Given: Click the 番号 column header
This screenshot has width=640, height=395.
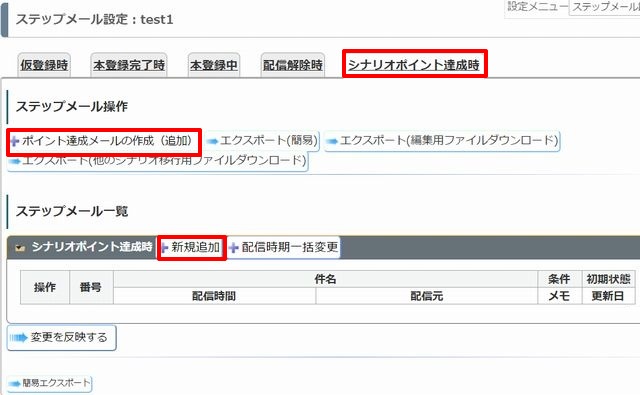Looking at the screenshot, I should [91, 287].
